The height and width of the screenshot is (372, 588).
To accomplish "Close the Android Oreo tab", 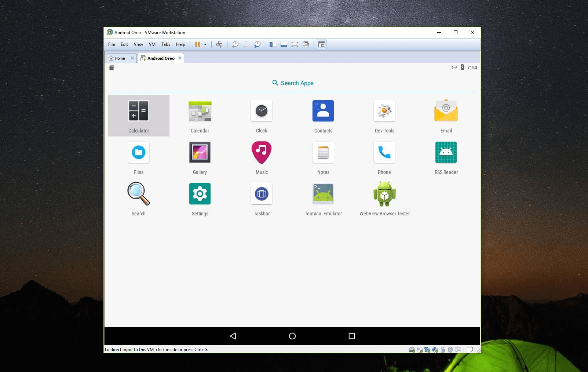I will click(180, 58).
